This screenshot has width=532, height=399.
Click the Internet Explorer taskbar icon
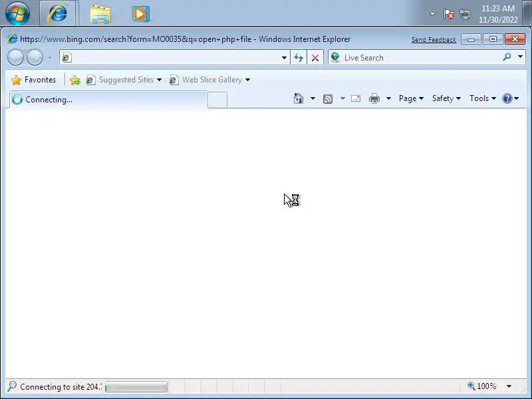[x=58, y=13]
